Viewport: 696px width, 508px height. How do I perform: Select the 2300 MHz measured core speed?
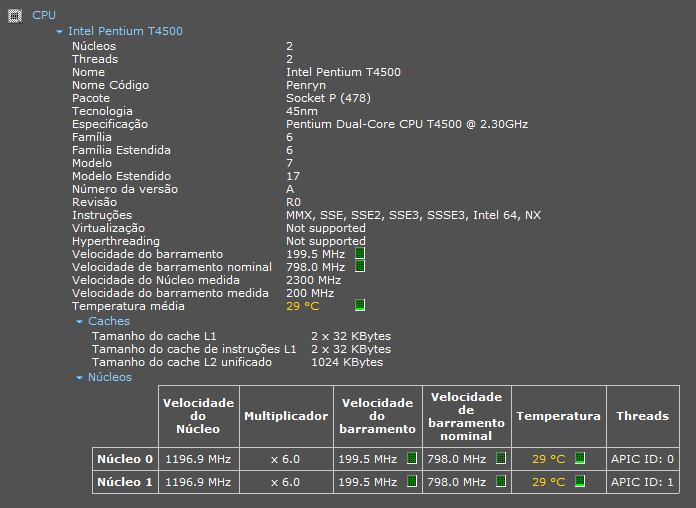[x=313, y=280]
